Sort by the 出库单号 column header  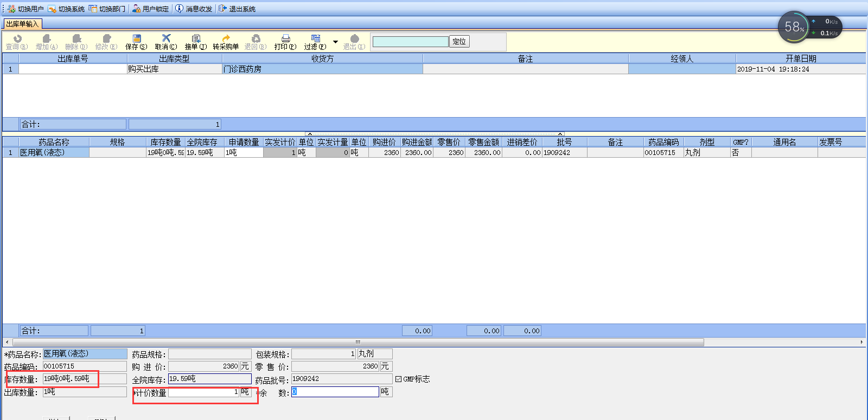[x=73, y=59]
